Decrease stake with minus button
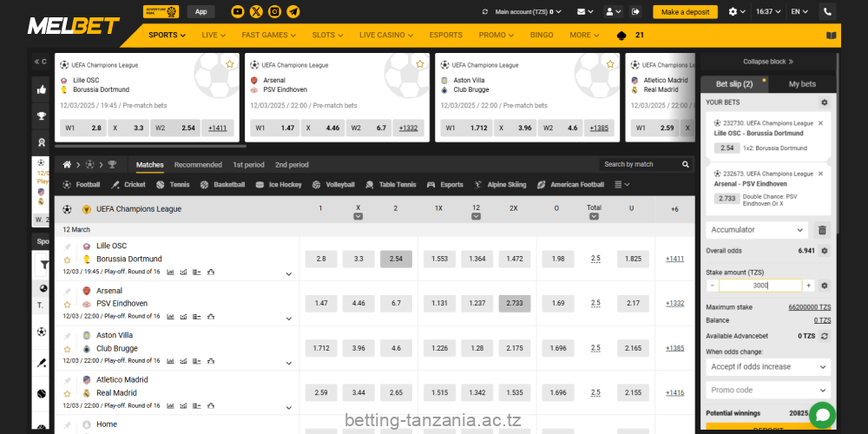The image size is (868, 434). [x=713, y=286]
